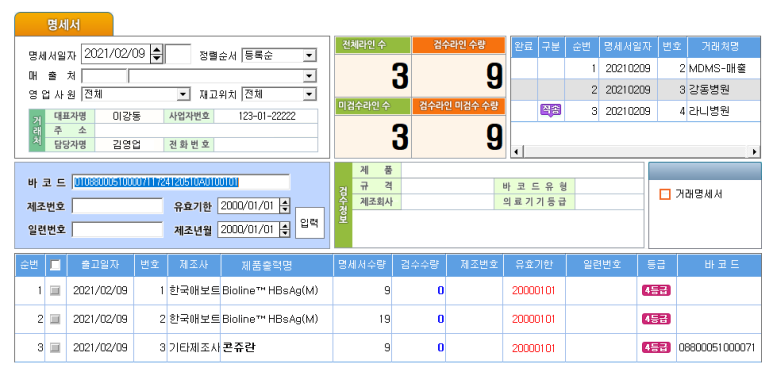Click the 기타제조사 cell in row 3
The width and height of the screenshot is (773, 387).
pos(194,348)
